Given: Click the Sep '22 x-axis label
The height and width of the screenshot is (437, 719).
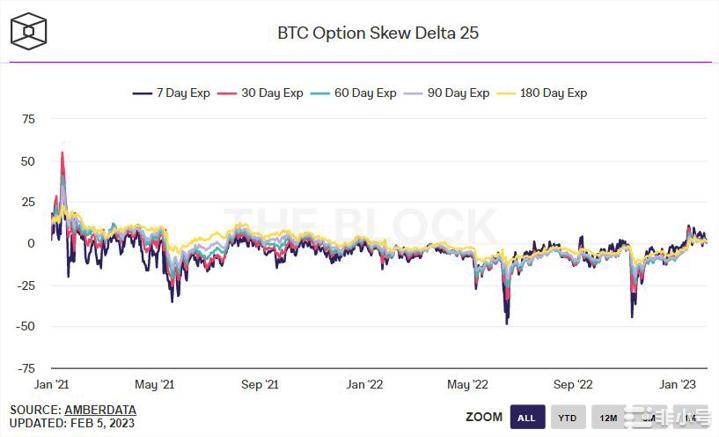Looking at the screenshot, I should 573,384.
